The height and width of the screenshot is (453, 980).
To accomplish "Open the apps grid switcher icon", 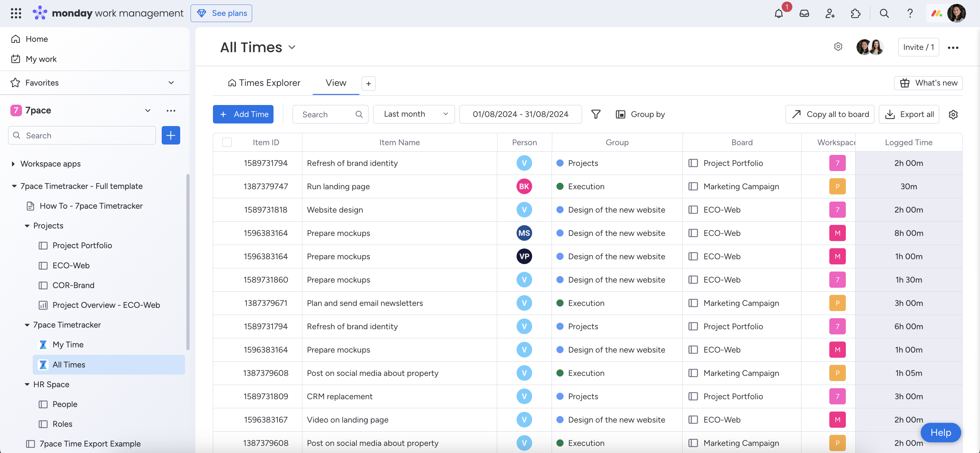I will (16, 13).
